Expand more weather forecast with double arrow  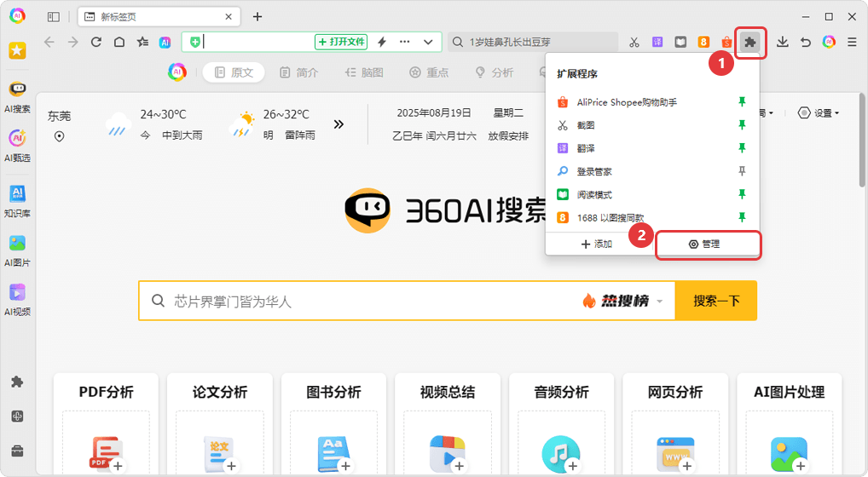point(339,124)
